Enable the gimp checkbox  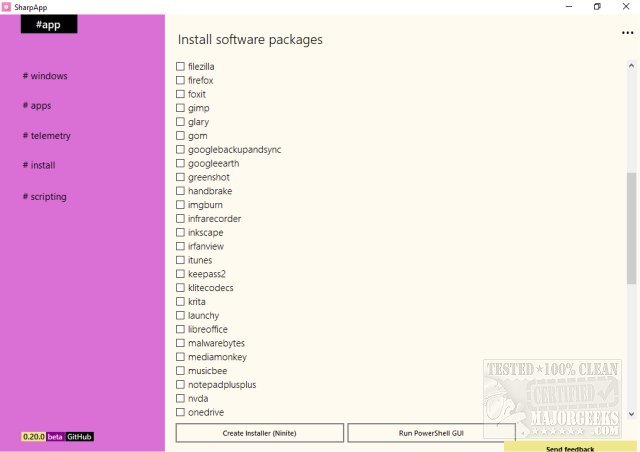180,108
